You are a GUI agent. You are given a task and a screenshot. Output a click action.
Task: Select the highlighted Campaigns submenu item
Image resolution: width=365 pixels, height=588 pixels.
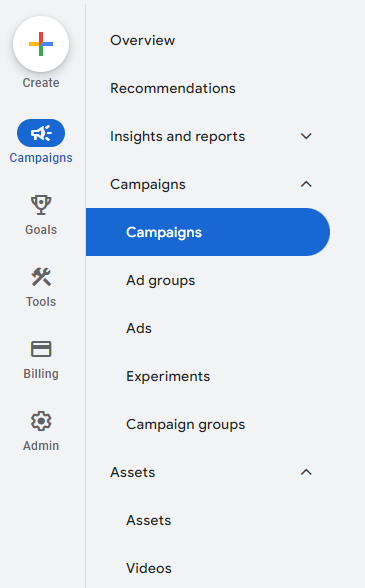point(208,232)
